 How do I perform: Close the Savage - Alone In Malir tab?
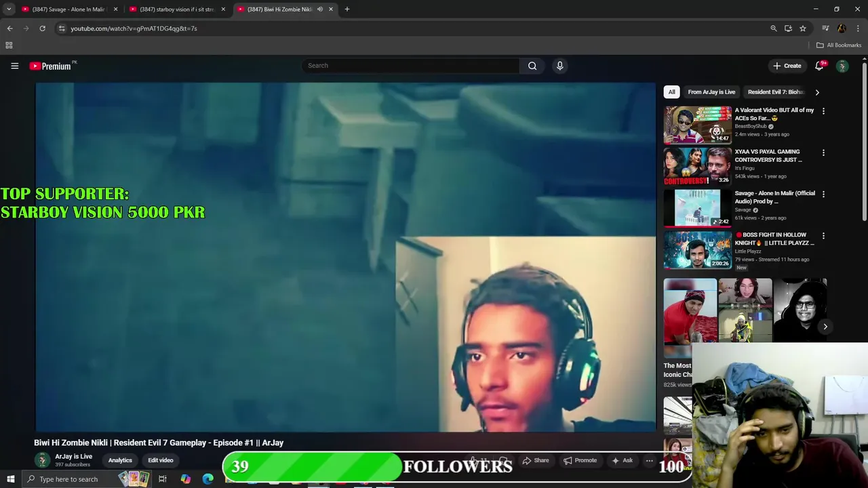tap(115, 9)
